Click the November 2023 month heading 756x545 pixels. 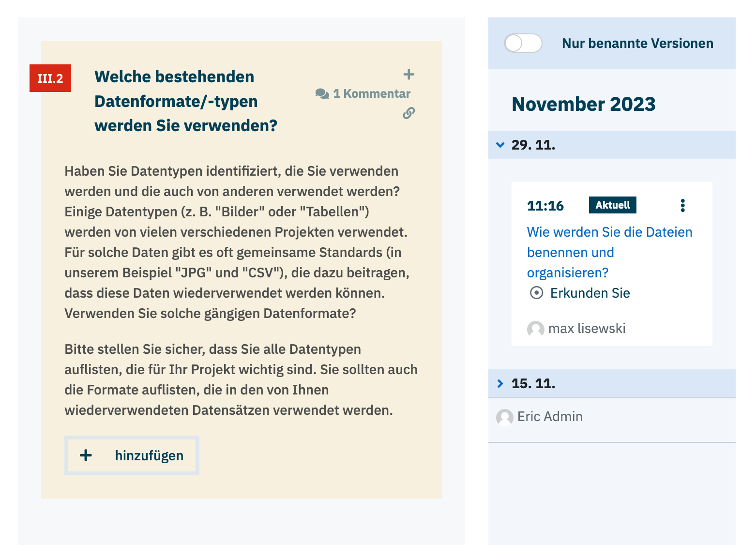click(583, 105)
